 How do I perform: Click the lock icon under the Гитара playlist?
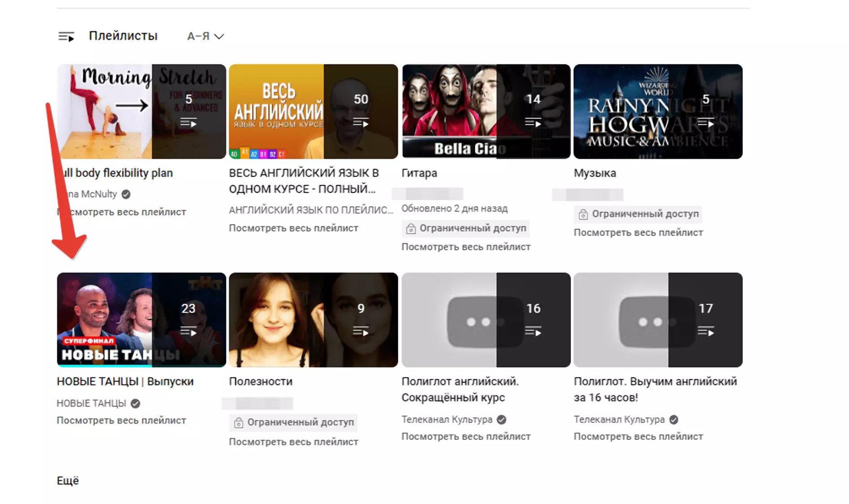click(x=410, y=229)
